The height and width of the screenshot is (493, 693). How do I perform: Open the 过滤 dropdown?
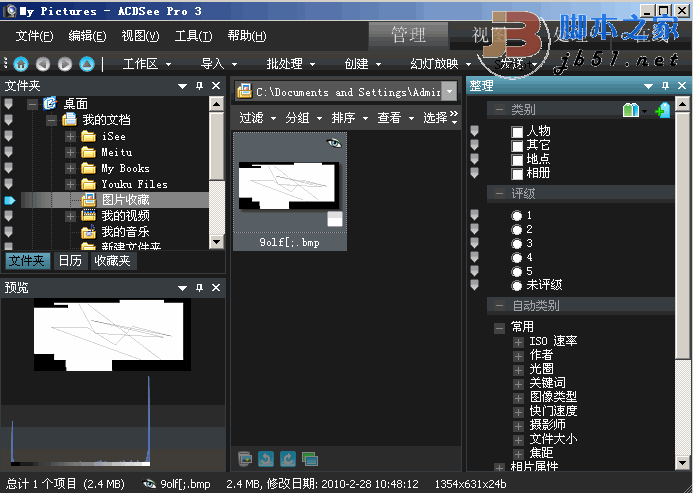tap(257, 118)
